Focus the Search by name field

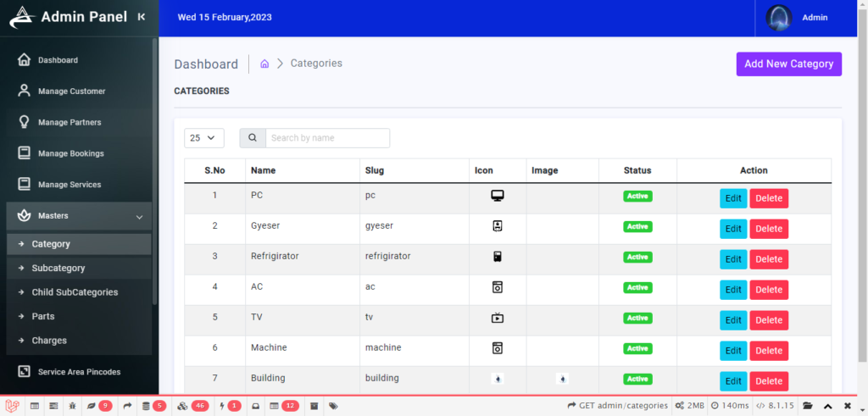pyautogui.click(x=328, y=138)
